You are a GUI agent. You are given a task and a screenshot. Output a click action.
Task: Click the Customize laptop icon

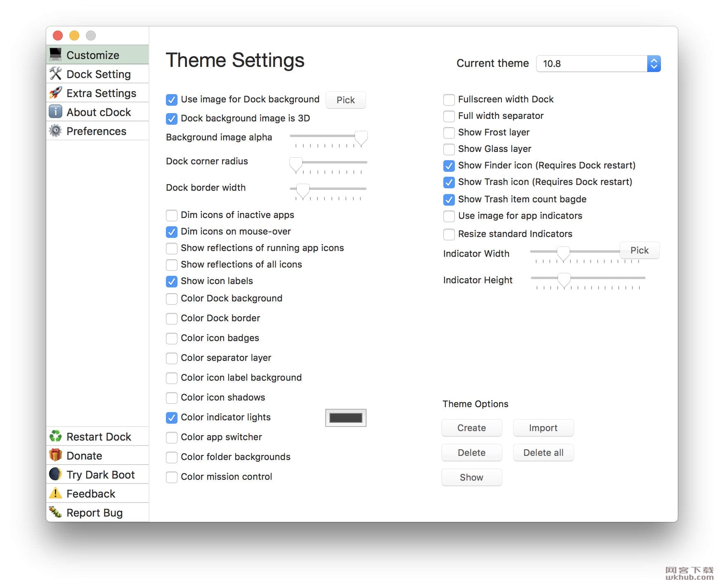point(55,55)
